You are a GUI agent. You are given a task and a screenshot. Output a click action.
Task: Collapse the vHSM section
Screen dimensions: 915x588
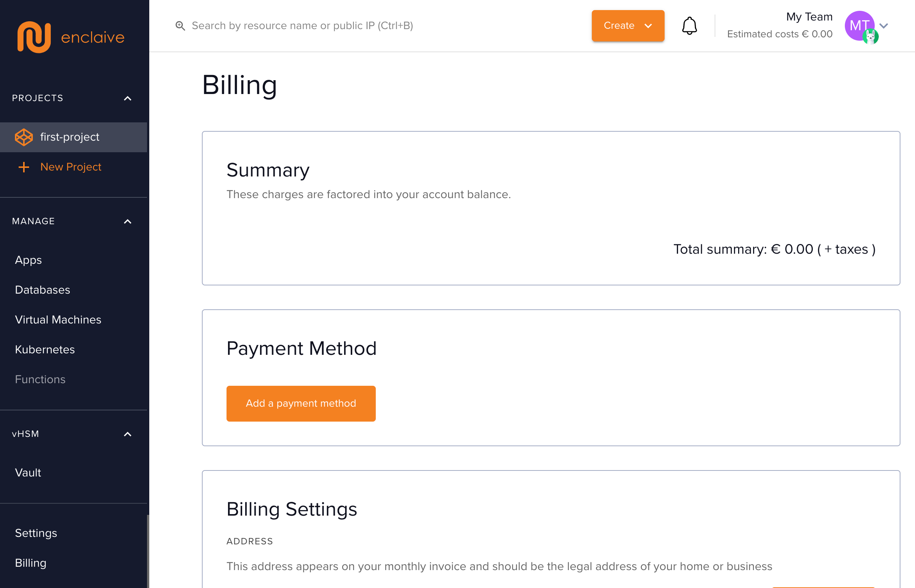pos(128,434)
